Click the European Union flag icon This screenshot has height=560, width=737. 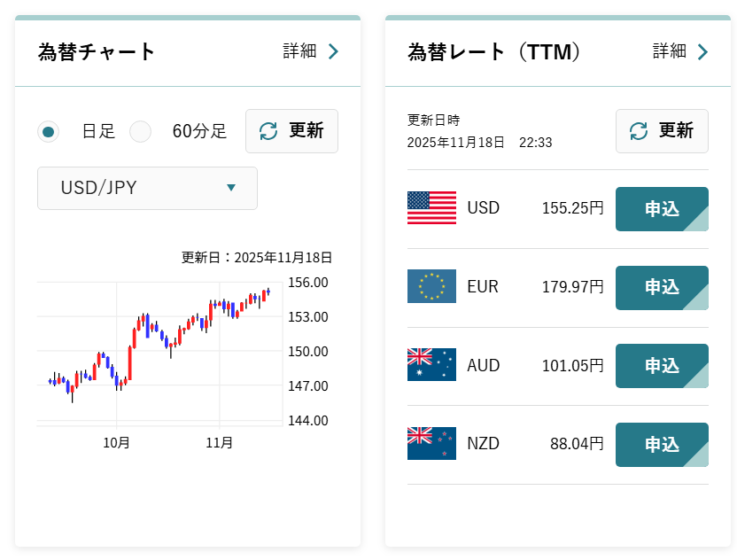click(431, 286)
